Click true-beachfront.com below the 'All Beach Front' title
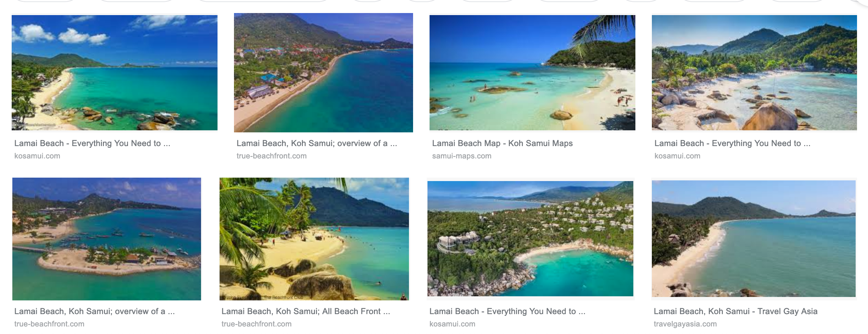The image size is (868, 334). 257,324
